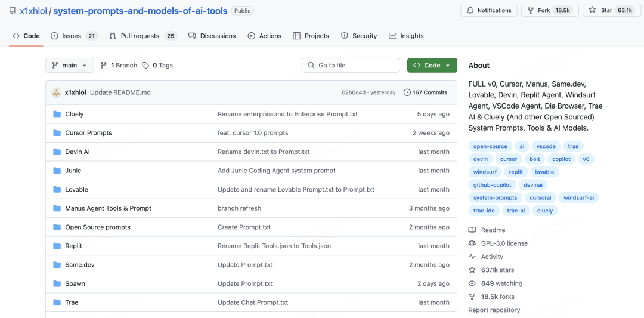Click the Open Source prompts folder icon
This screenshot has width=644, height=318.
click(57, 227)
